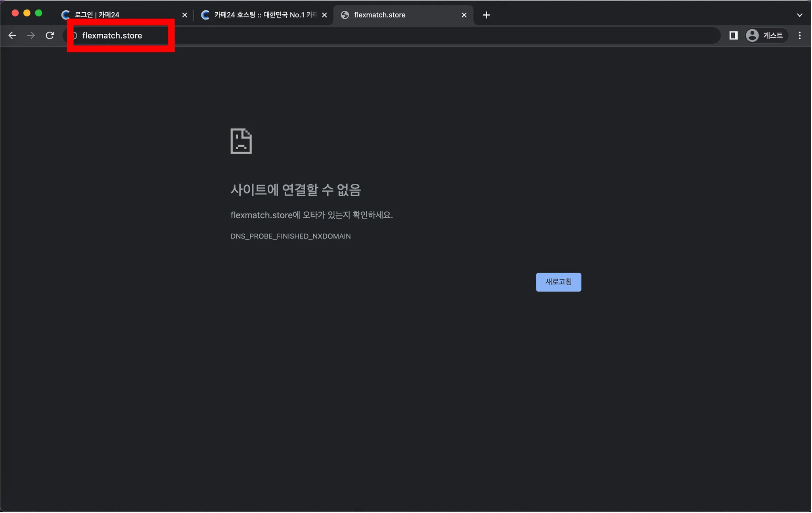Image resolution: width=812 pixels, height=513 pixels.
Task: Expand the tab search chevron
Action: click(799, 15)
